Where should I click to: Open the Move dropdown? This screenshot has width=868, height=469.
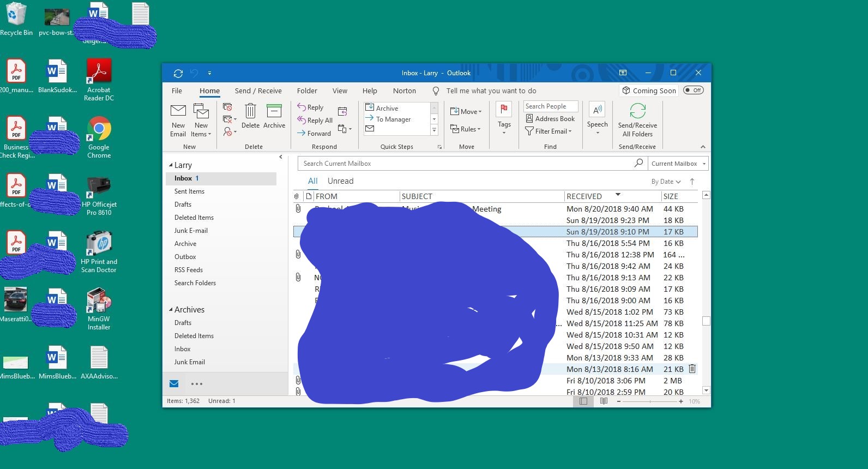point(466,111)
